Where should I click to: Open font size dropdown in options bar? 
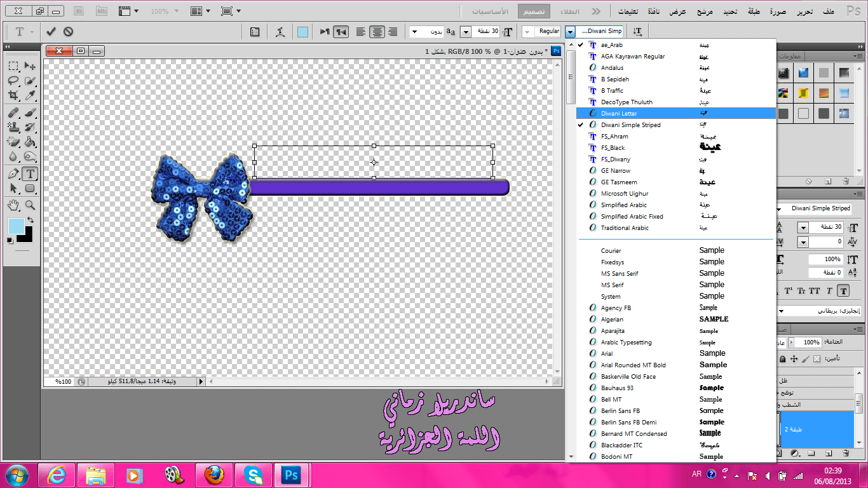pos(466,32)
